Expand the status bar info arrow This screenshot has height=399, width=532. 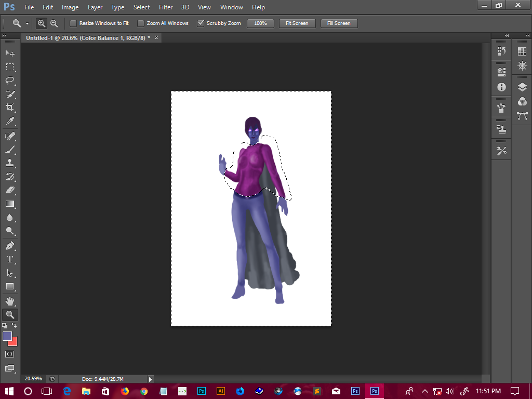(151, 379)
